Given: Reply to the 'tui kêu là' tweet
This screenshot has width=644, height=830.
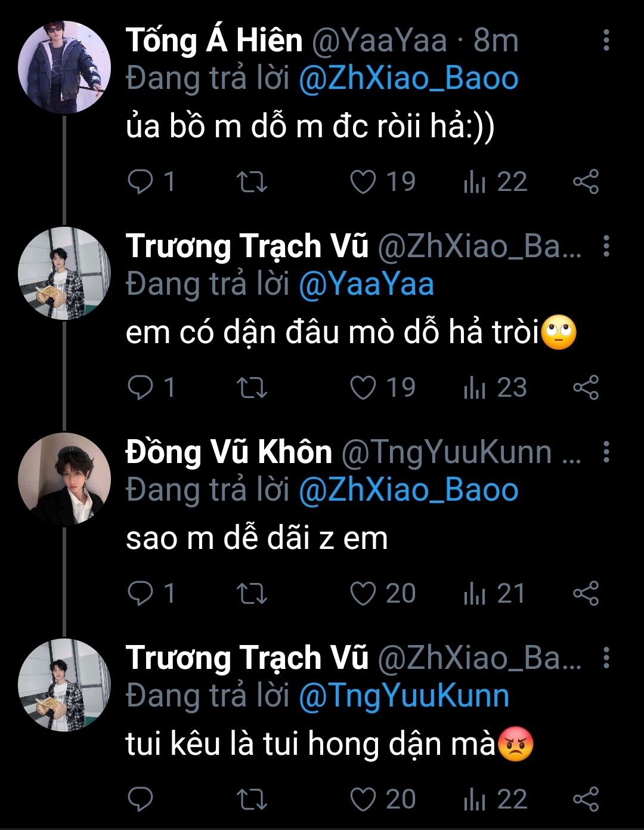Looking at the screenshot, I should (x=141, y=800).
